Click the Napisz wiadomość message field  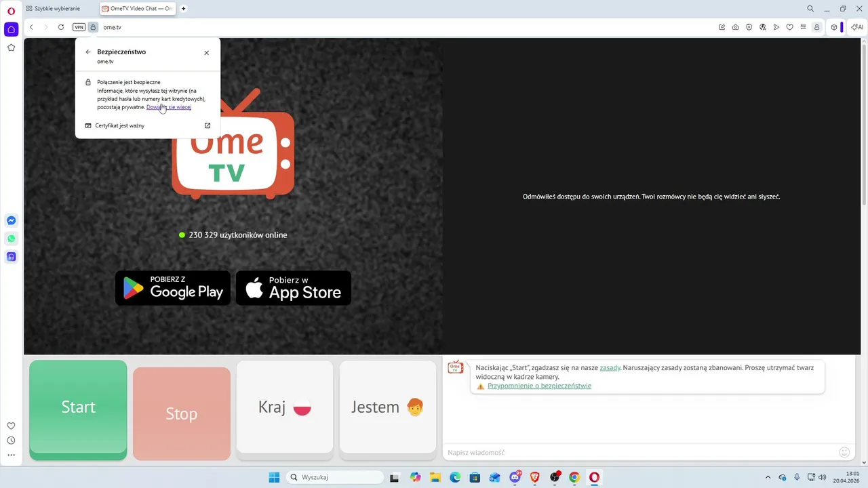(x=641, y=452)
